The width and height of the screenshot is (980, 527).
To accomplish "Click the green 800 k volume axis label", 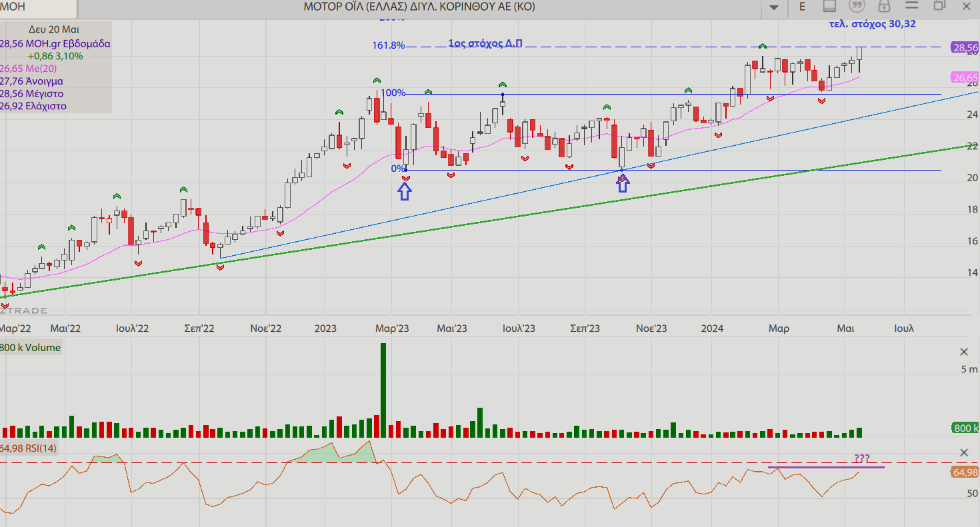I will pos(965,428).
